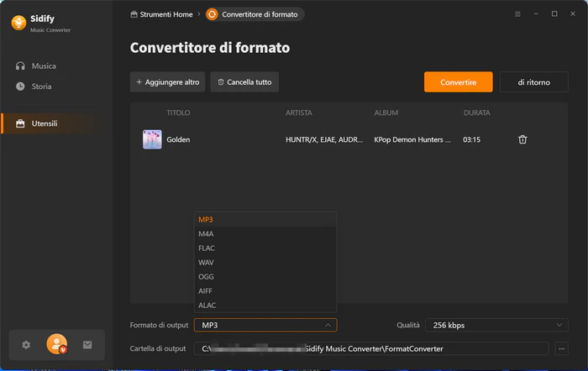Viewport: 588px width, 371px height.
Task: Click the ALBUM column header
Action: coord(386,112)
